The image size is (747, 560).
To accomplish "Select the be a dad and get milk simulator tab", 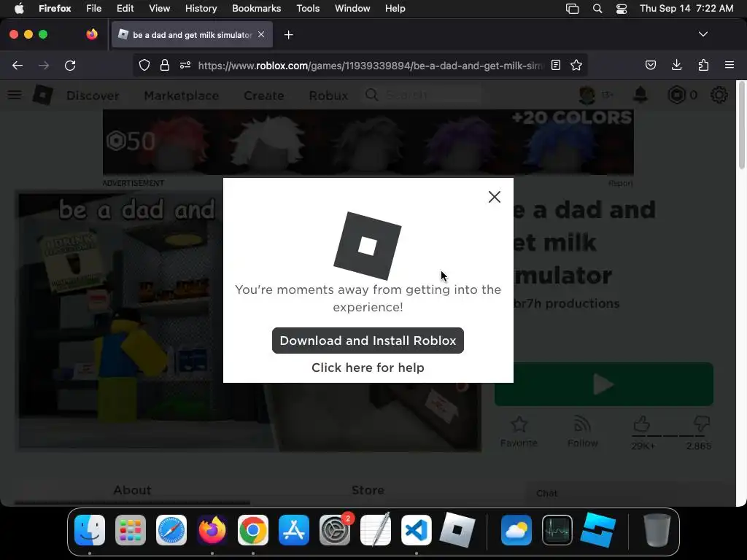I will click(x=192, y=35).
